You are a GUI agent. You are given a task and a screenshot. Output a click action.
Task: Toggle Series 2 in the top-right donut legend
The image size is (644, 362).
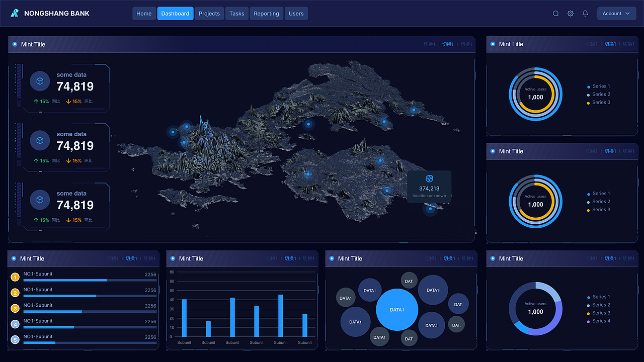click(598, 95)
